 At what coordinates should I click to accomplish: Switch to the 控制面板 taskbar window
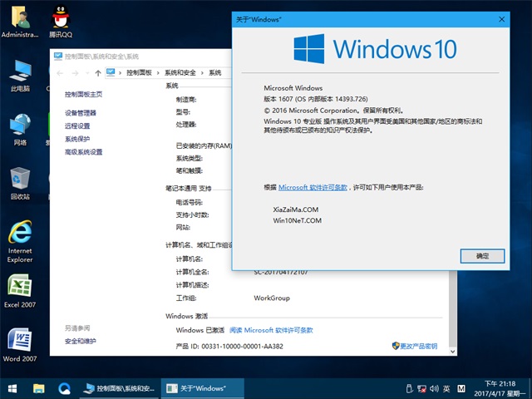pyautogui.click(x=119, y=388)
